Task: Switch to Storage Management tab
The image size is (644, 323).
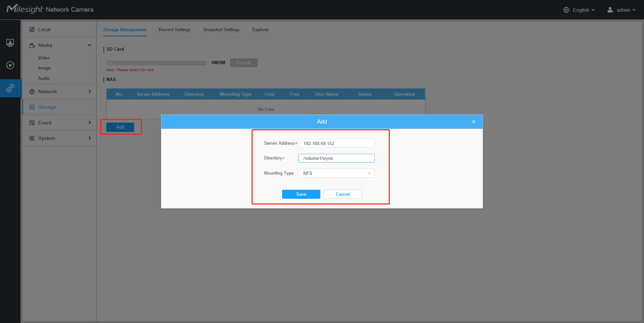Action: (x=125, y=30)
